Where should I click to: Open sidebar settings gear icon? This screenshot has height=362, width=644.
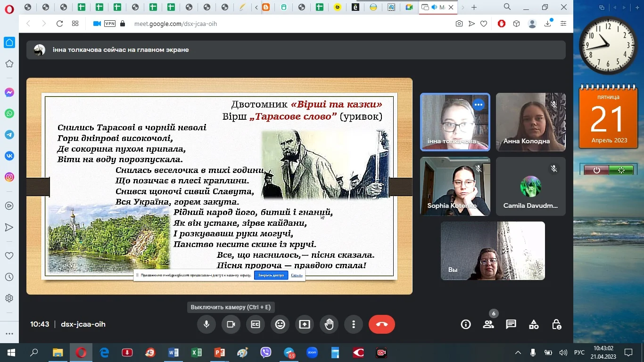(x=9, y=298)
